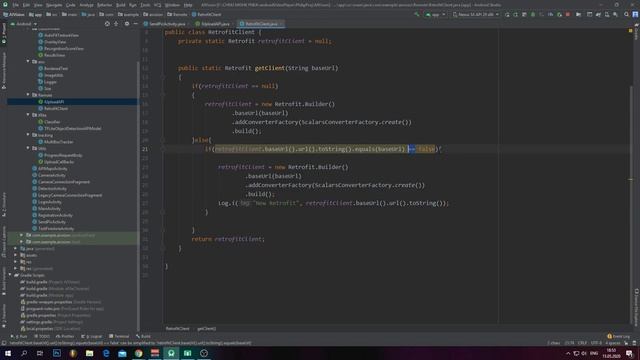Open the VCS menu
Viewport: 640px width, 360px height.
(x=158, y=5)
